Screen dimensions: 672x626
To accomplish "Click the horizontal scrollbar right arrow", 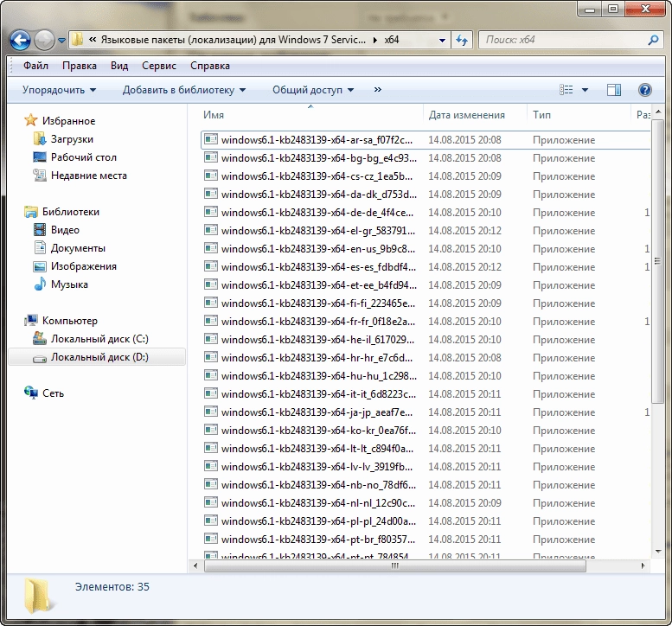I will pyautogui.click(x=643, y=565).
